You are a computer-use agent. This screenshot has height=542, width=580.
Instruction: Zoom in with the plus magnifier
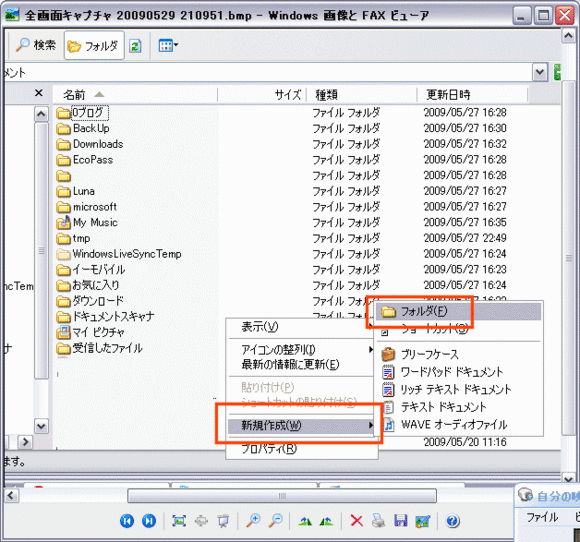coord(253,521)
